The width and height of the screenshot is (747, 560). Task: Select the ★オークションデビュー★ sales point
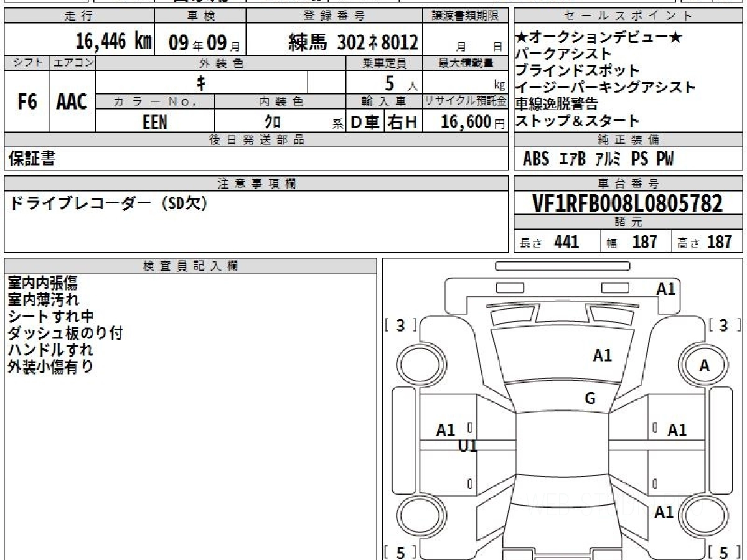click(598, 39)
